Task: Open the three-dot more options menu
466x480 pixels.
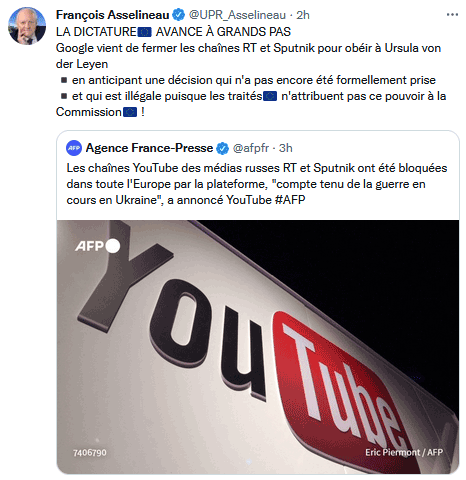Action: coord(452,15)
